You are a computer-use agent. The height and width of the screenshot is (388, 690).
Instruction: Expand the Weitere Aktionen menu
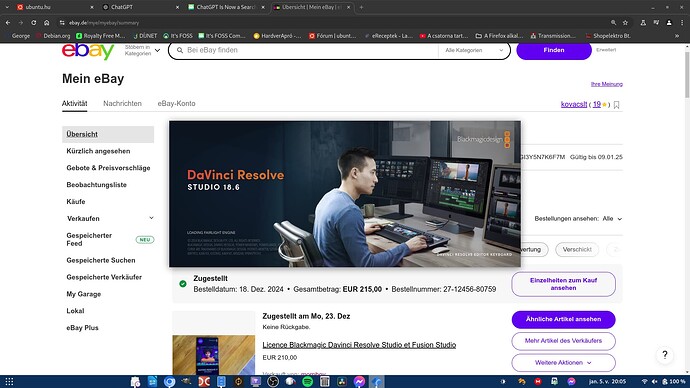pyautogui.click(x=563, y=362)
